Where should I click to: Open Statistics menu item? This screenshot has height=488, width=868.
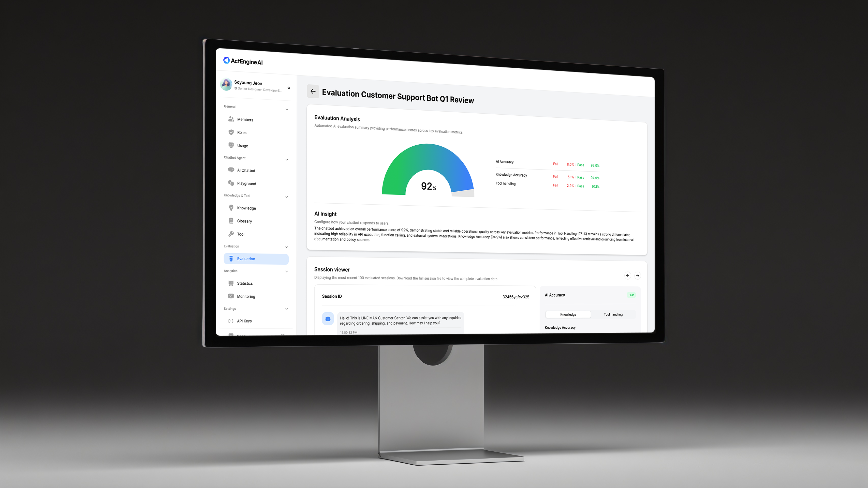pos(245,284)
